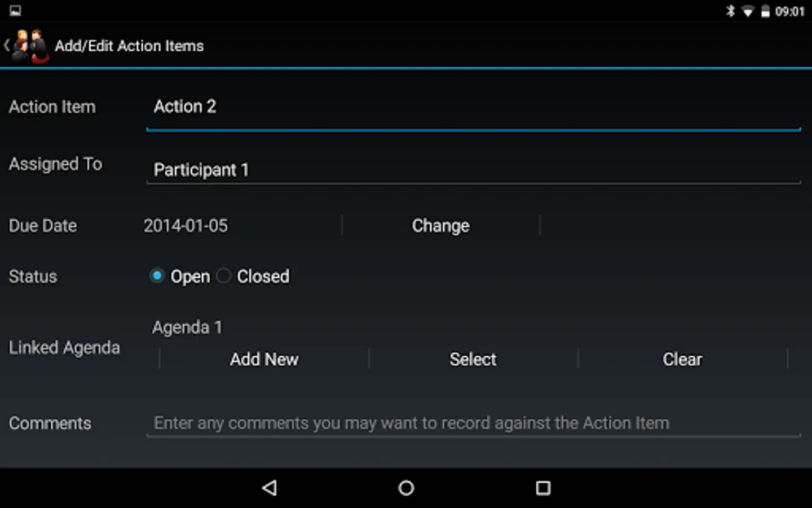Tap the picture notification icon
812x508 pixels.
pyautogui.click(x=15, y=11)
